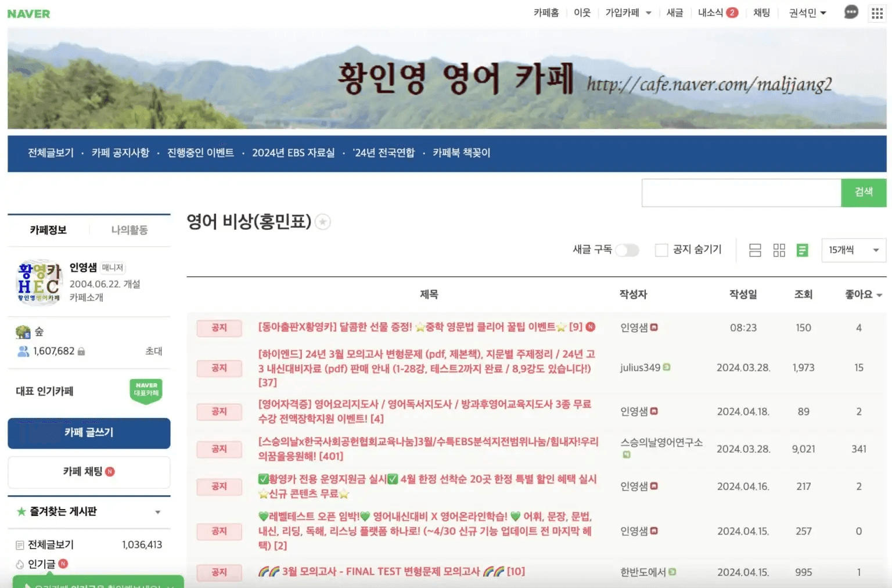Viewport: 892px width, 588px height.
Task: Click the 전체글보기 sidebar list icon
Action: (x=20, y=545)
